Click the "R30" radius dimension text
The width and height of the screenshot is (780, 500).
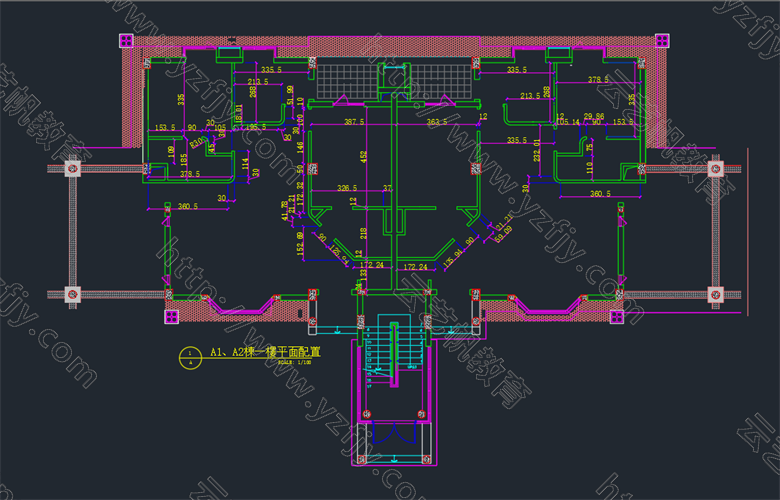tap(197, 141)
